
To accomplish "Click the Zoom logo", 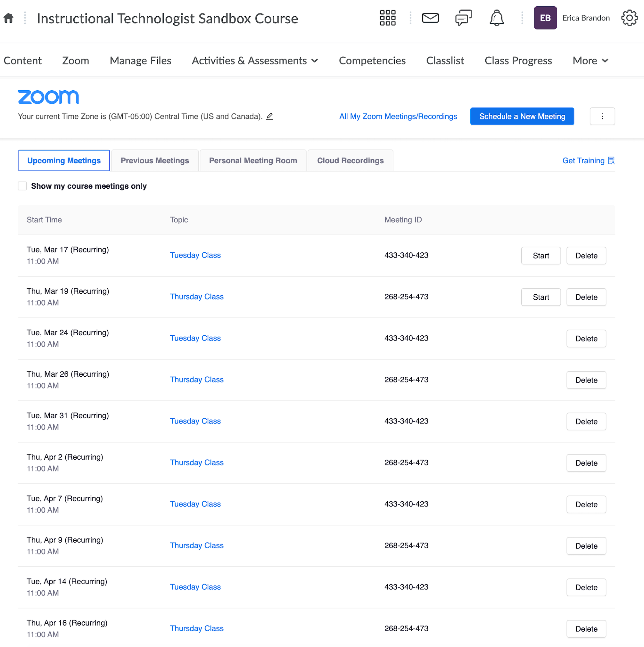I will (x=48, y=97).
